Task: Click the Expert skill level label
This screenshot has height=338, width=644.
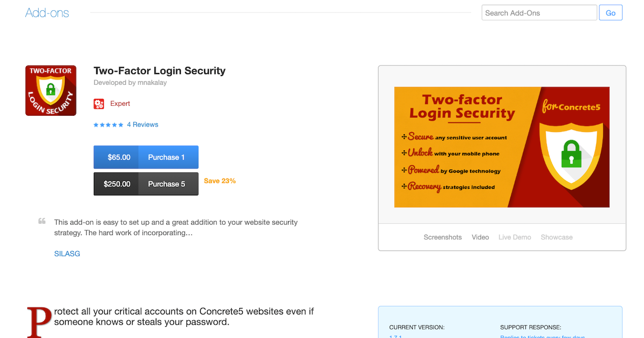Action: point(120,104)
